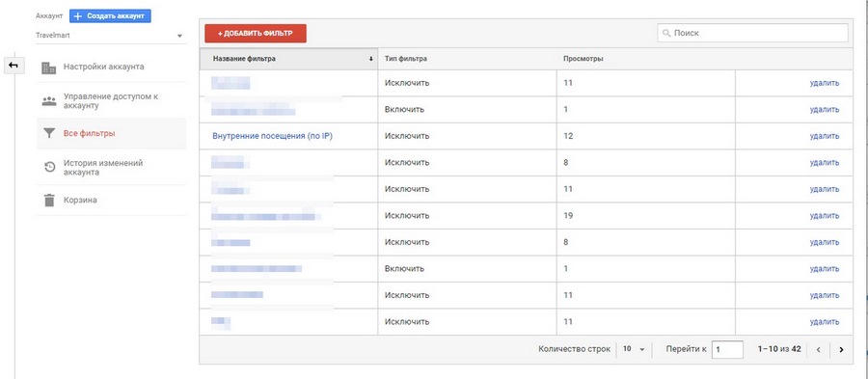This screenshot has width=868, height=379.
Task: Click the trash bin icon
Action: click(49, 201)
